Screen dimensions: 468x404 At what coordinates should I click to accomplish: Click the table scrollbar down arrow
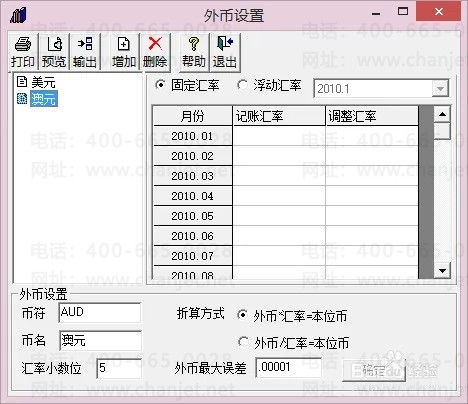(442, 270)
